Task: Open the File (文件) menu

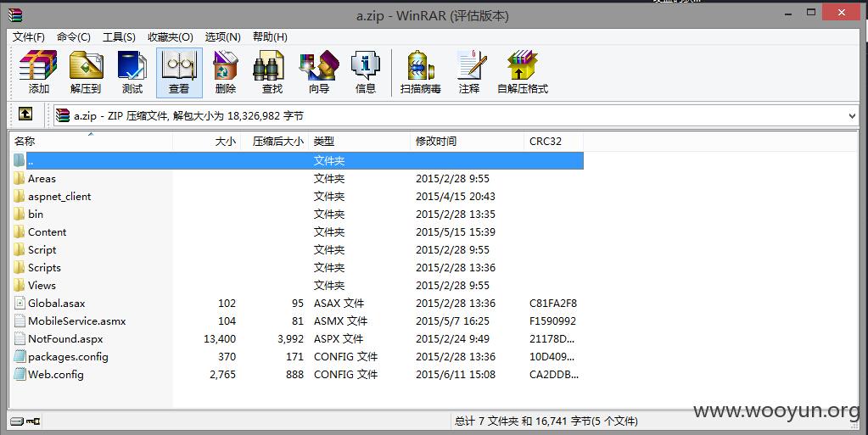Action: point(28,37)
